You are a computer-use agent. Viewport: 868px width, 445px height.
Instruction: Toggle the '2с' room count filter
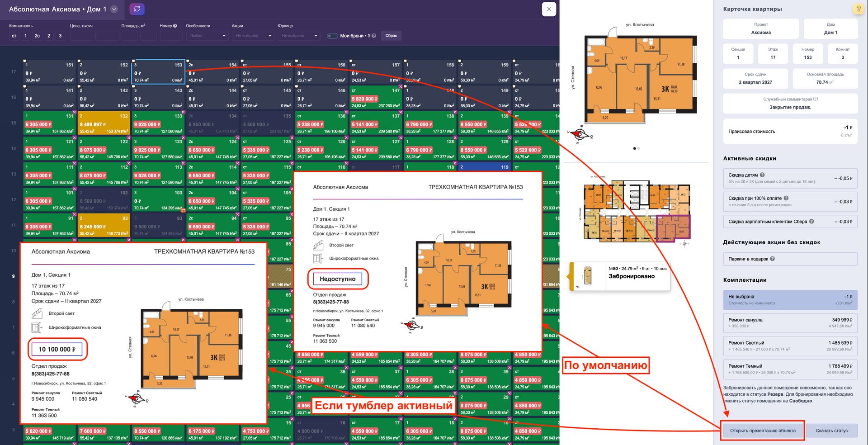37,36
